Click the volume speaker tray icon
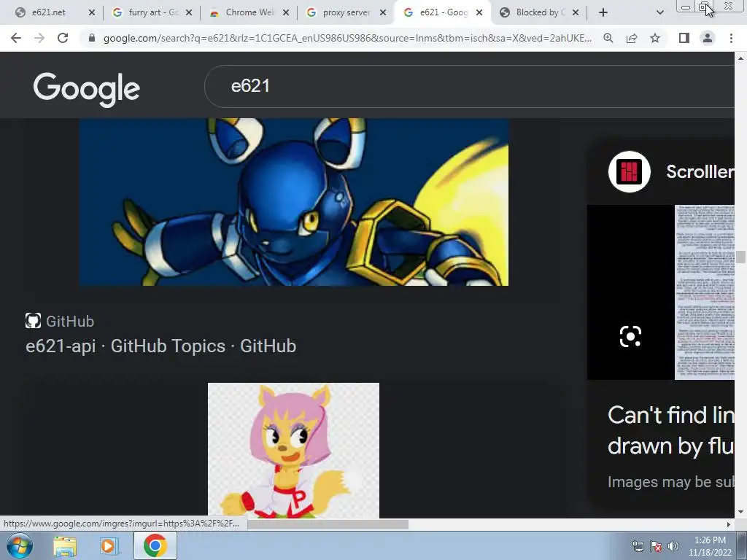The height and width of the screenshot is (560, 747). (673, 547)
